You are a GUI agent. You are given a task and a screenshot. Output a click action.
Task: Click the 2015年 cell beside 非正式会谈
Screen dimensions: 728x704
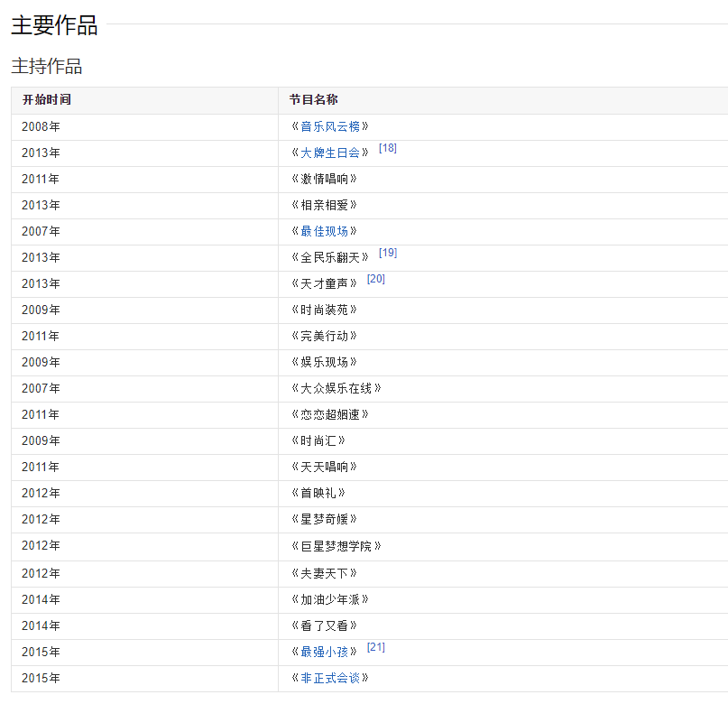(x=144, y=678)
